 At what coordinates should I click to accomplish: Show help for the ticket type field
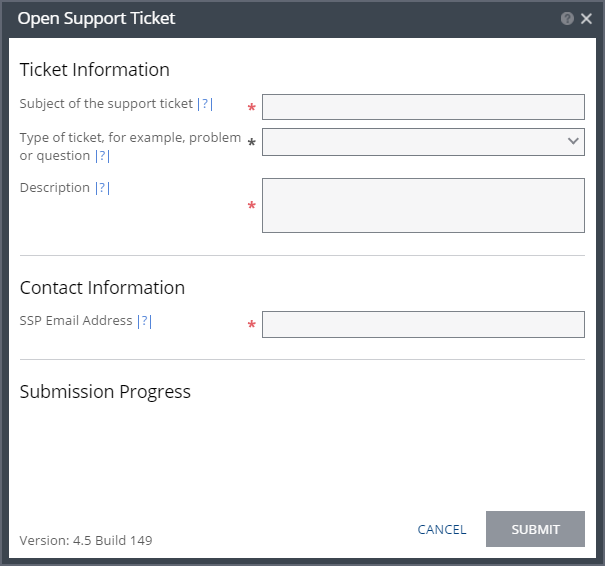coord(102,156)
